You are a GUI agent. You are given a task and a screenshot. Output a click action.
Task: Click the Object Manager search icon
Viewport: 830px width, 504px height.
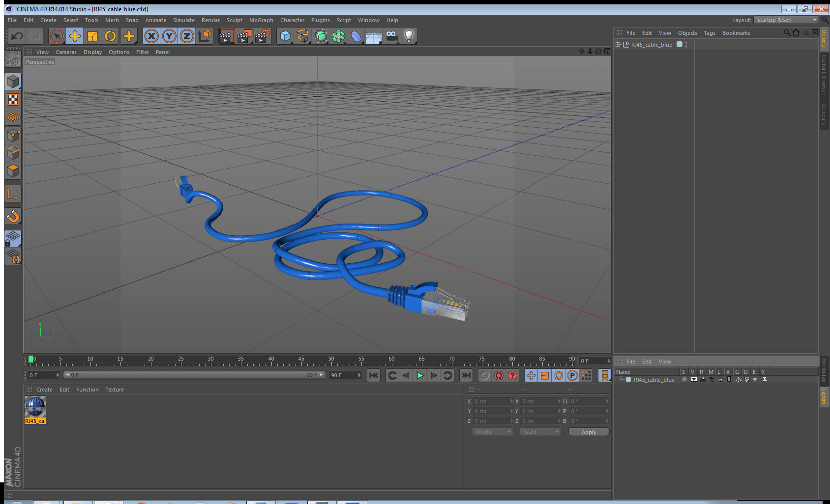787,33
